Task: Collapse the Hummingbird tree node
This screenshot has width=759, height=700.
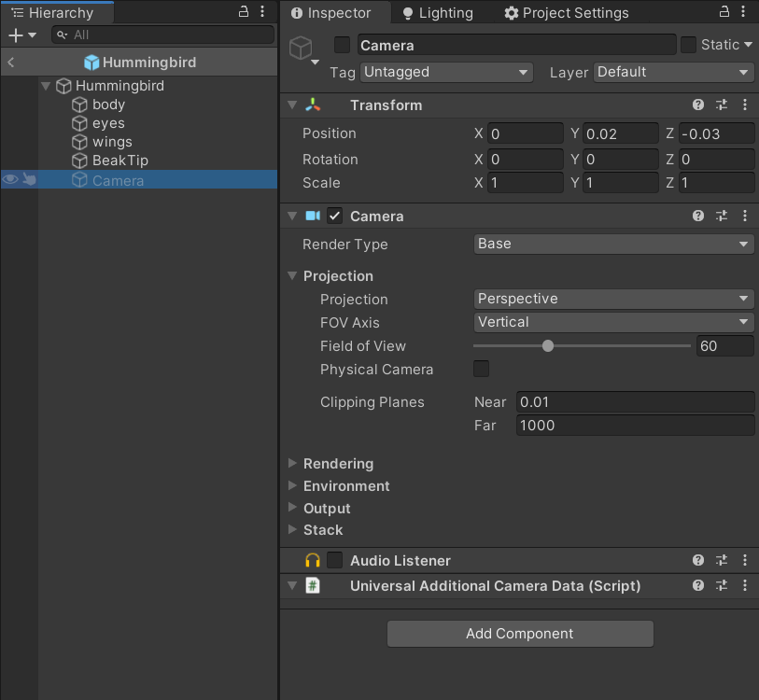Action: coord(46,86)
